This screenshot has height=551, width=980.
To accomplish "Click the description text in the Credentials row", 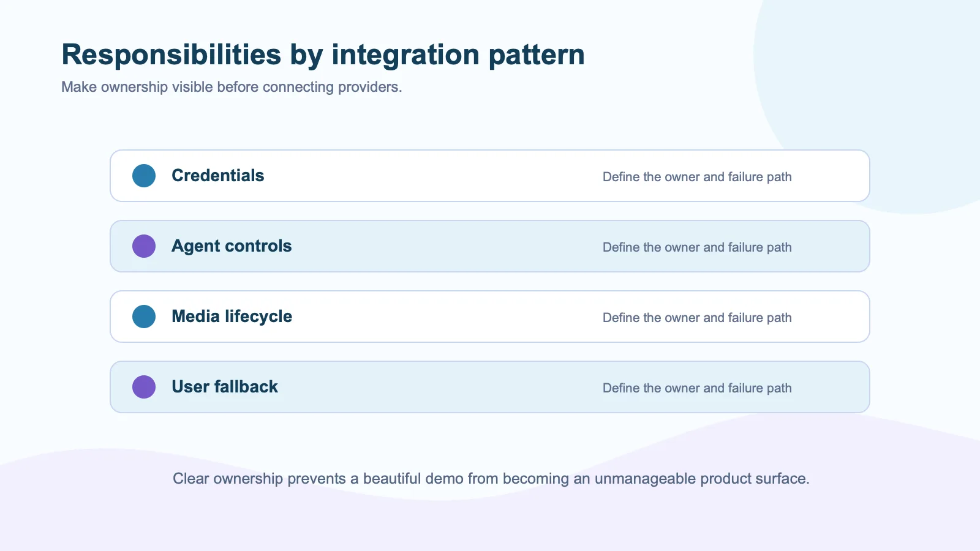I will 697,177.
